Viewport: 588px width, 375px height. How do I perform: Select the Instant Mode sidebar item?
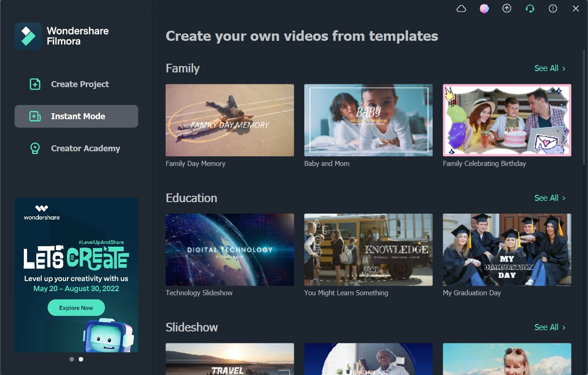click(76, 116)
